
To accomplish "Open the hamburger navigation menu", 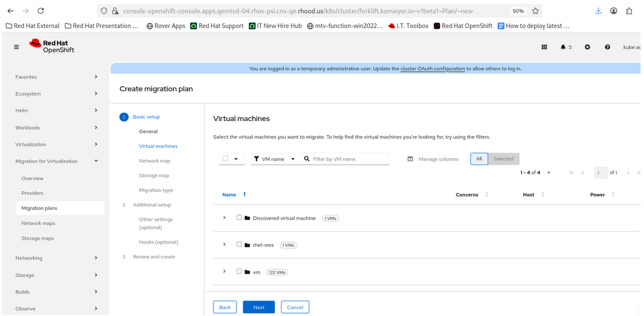I will click(17, 47).
